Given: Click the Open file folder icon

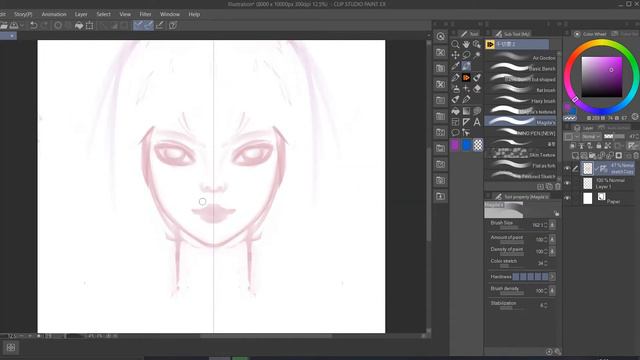Looking at the screenshot, I should tap(4, 25).
